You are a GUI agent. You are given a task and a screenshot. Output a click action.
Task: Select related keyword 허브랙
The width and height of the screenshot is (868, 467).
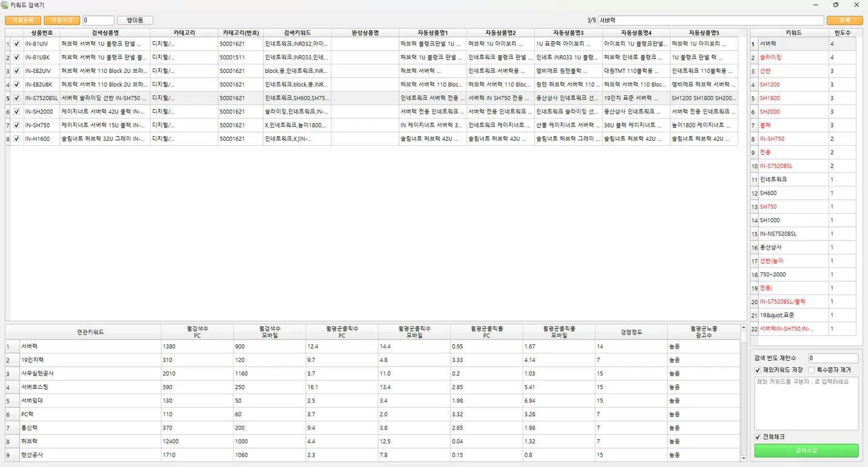point(90,441)
